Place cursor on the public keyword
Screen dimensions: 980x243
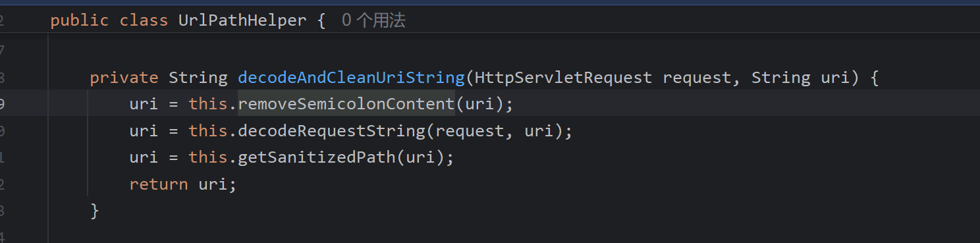80,20
